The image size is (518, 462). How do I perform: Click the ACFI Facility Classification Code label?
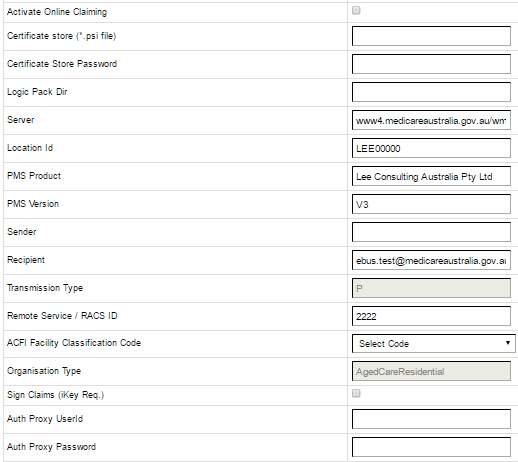coord(74,343)
